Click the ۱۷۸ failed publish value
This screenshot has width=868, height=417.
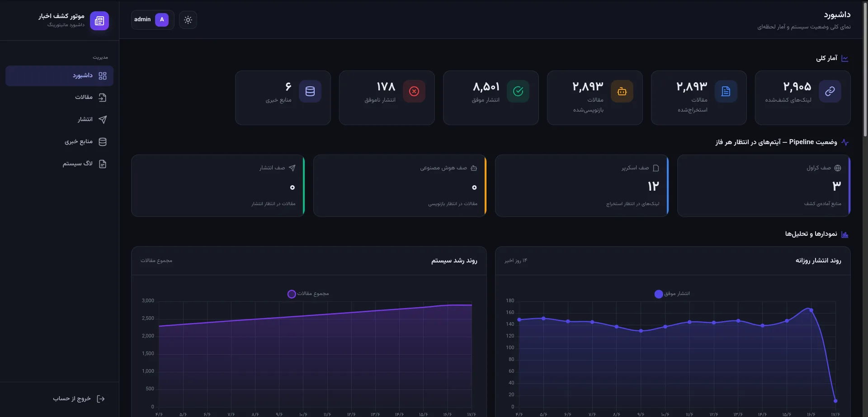coord(386,86)
